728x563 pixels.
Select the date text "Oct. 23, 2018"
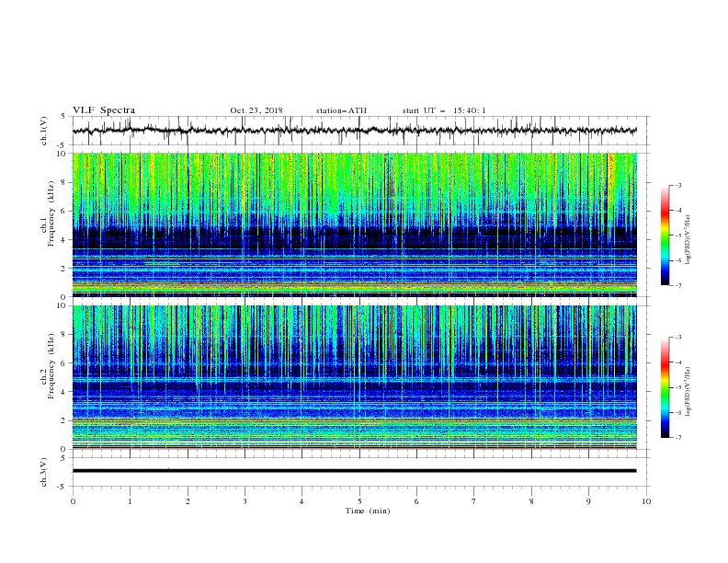pyautogui.click(x=256, y=110)
